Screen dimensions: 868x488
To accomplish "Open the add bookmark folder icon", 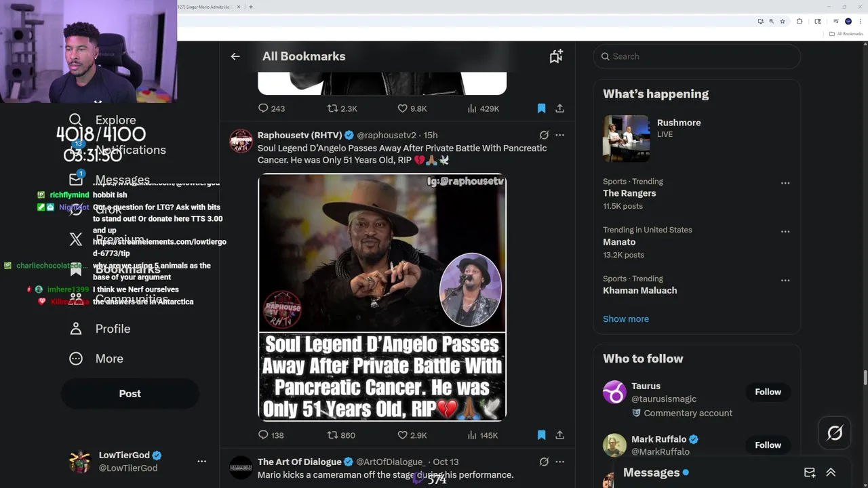I will pyautogui.click(x=556, y=56).
